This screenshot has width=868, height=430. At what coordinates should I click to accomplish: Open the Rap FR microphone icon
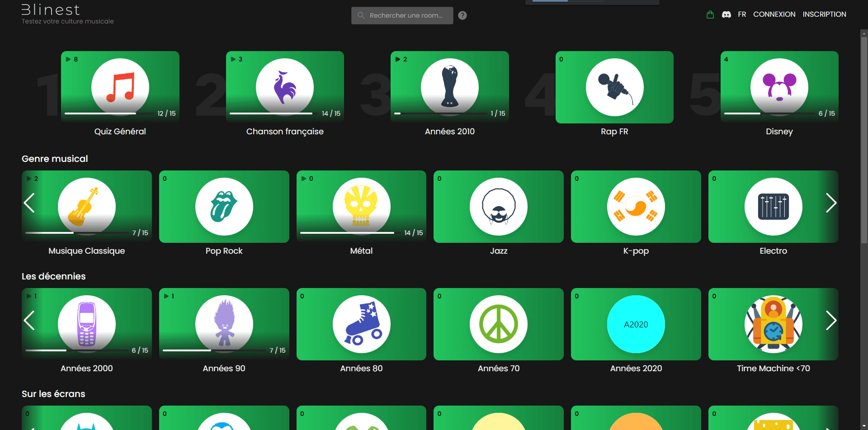tap(614, 87)
